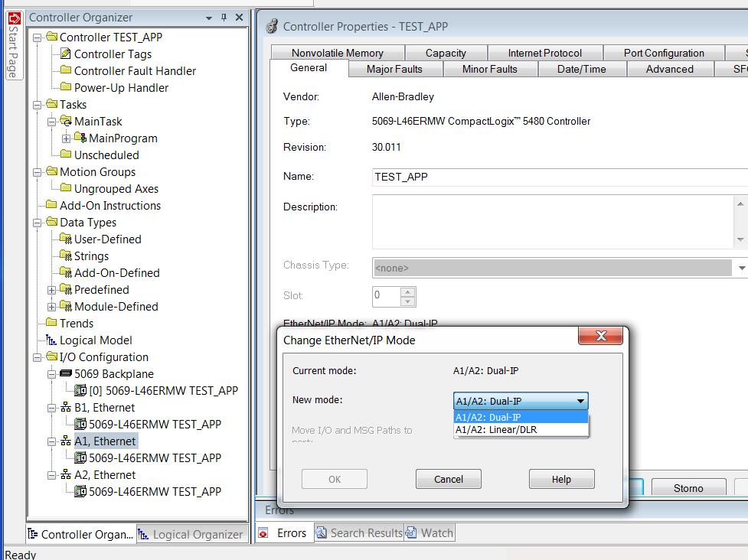
Task: Click the Strings data type icon
Action: click(67, 256)
